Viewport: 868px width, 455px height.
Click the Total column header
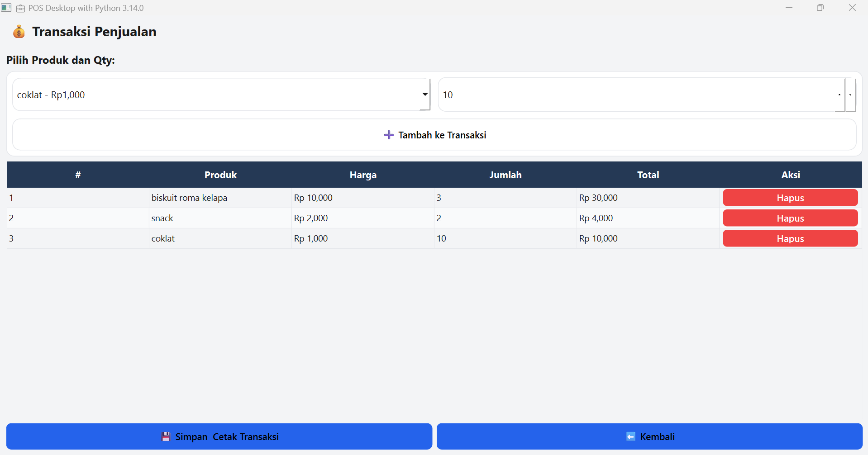[648, 175]
